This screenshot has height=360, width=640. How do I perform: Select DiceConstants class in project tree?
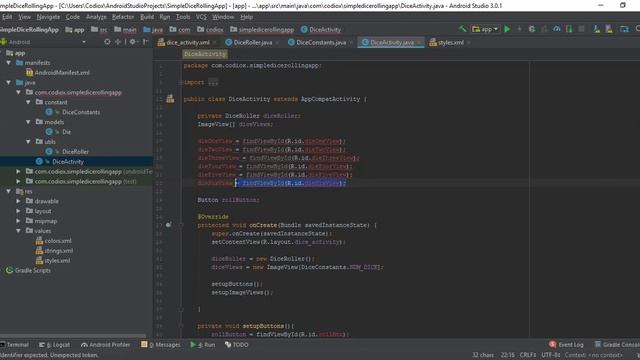pos(73,112)
